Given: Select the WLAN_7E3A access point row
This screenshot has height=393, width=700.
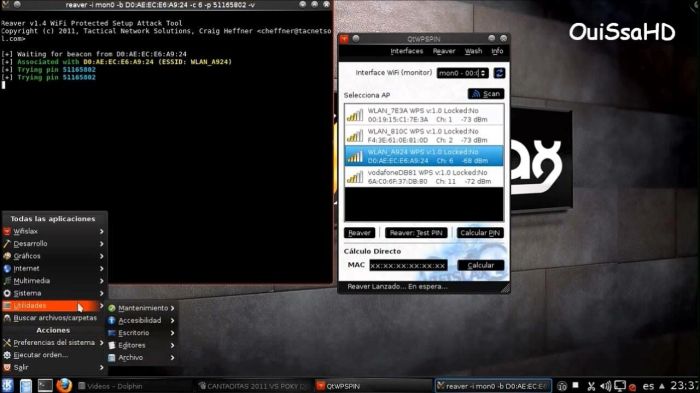Looking at the screenshot, I should [x=424, y=115].
